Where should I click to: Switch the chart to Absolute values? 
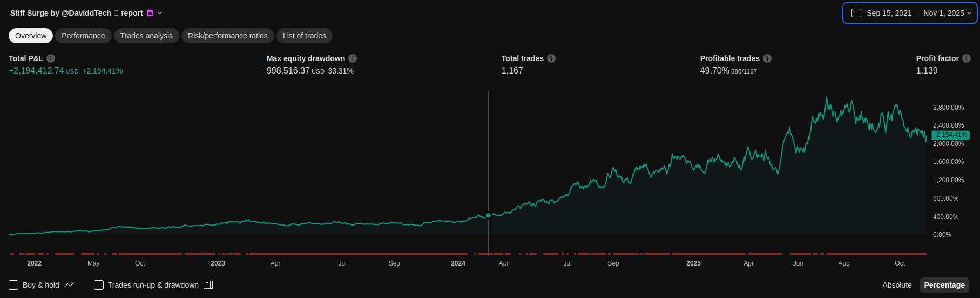pyautogui.click(x=896, y=285)
